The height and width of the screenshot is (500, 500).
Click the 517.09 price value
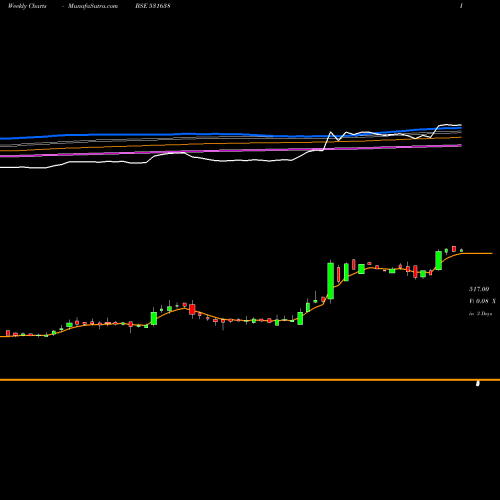[479, 289]
